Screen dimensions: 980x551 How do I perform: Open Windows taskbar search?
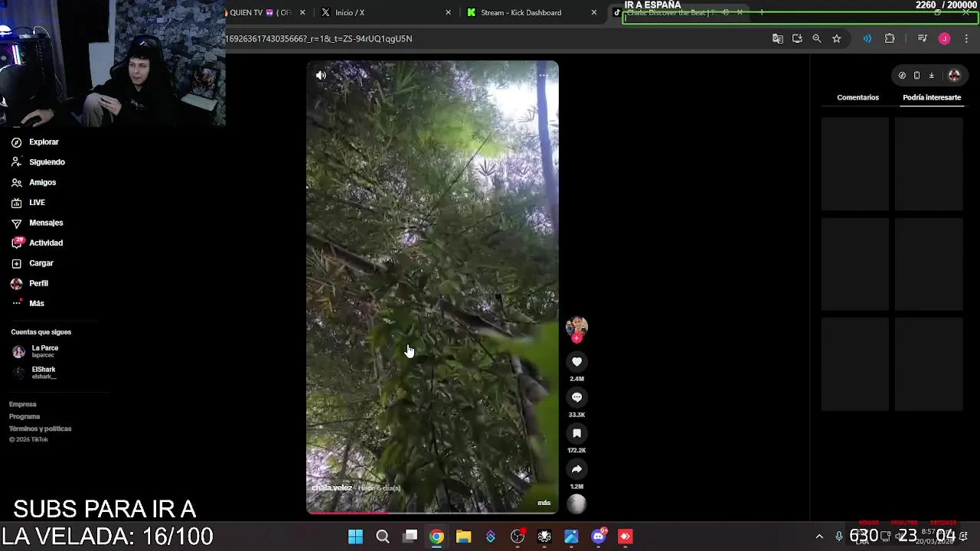point(383,536)
